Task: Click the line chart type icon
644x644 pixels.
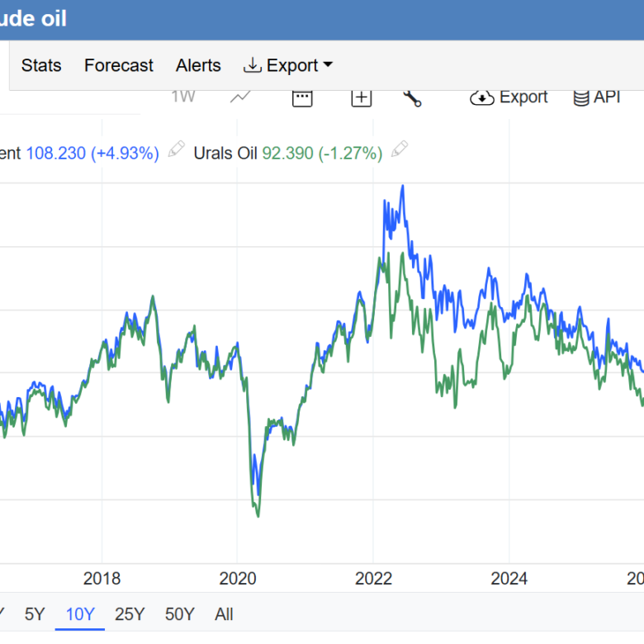Action: click(240, 97)
